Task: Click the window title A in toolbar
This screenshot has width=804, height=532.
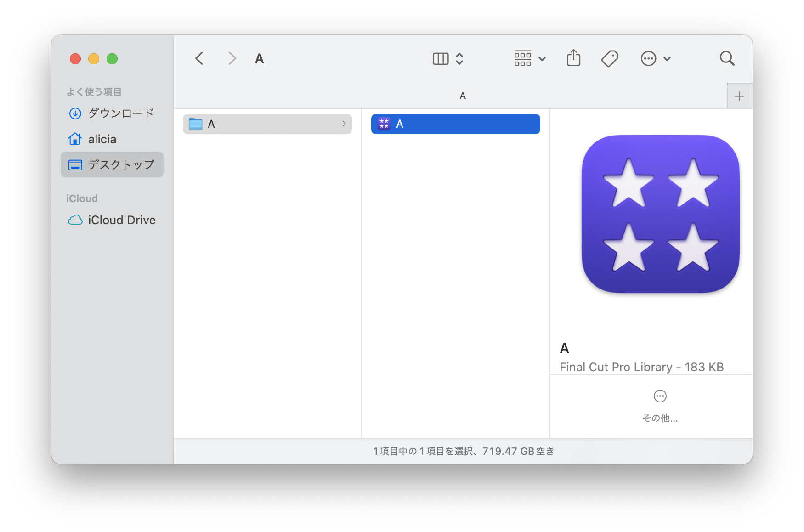Action: 259,59
